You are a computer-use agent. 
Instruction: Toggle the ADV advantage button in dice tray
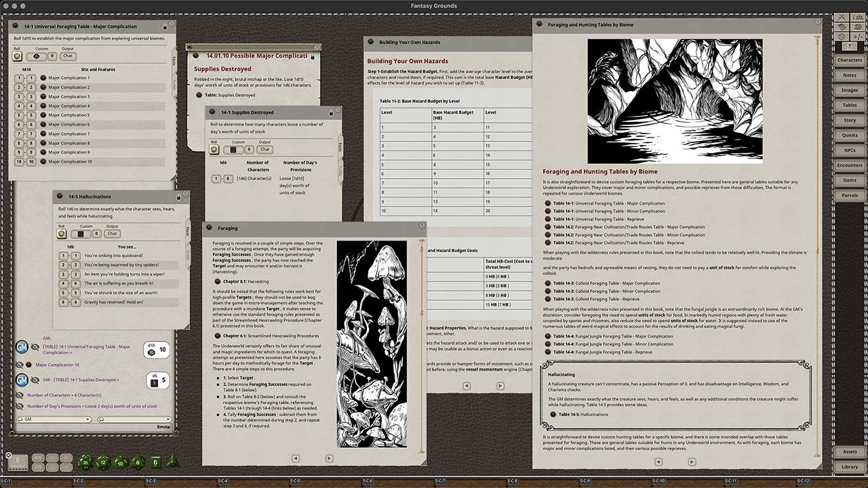tap(38, 457)
